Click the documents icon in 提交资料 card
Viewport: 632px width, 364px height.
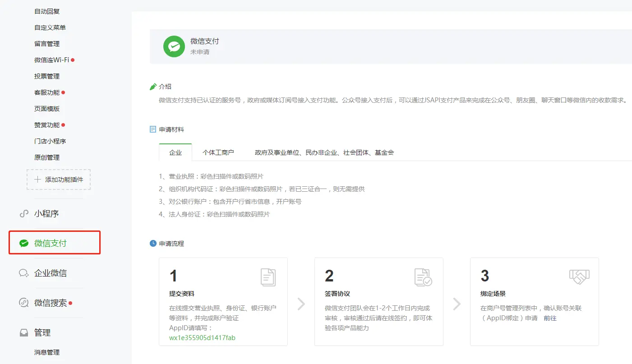(x=268, y=277)
